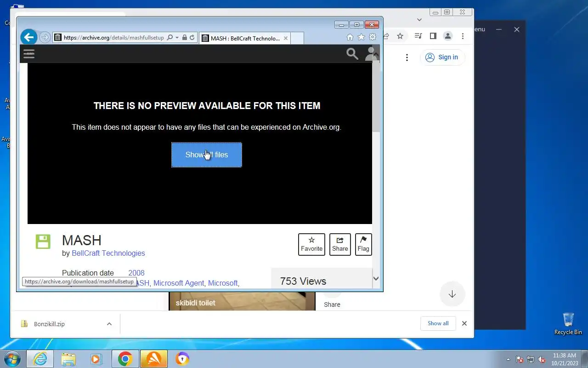588x368 pixels.
Task: Click the Sign in button in Chrome
Action: click(x=442, y=57)
